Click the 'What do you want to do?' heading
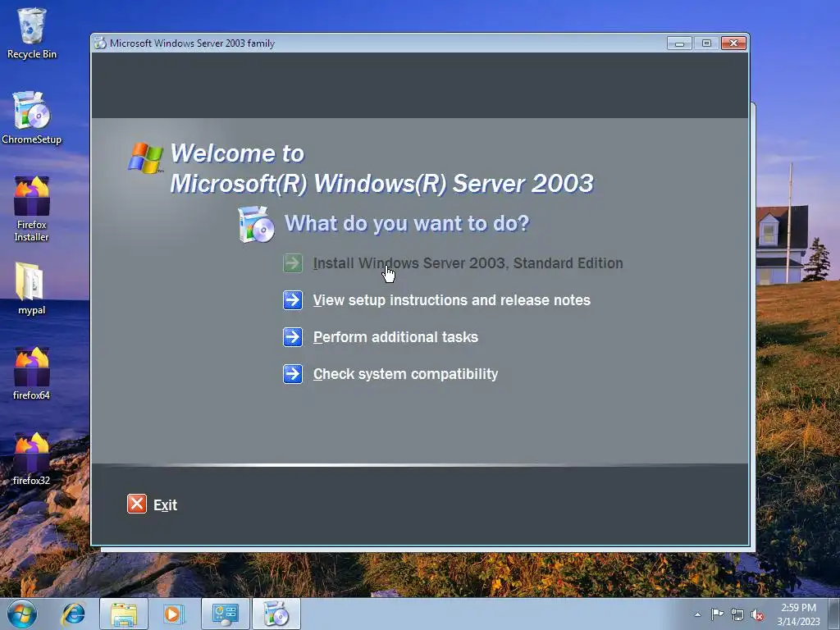The width and height of the screenshot is (840, 630). coord(407,223)
